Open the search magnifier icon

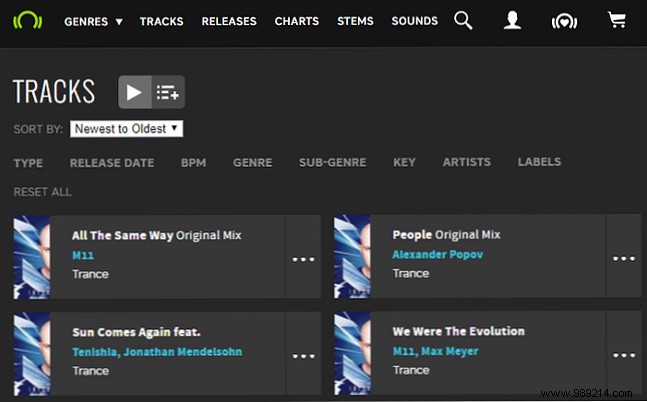coord(463,20)
